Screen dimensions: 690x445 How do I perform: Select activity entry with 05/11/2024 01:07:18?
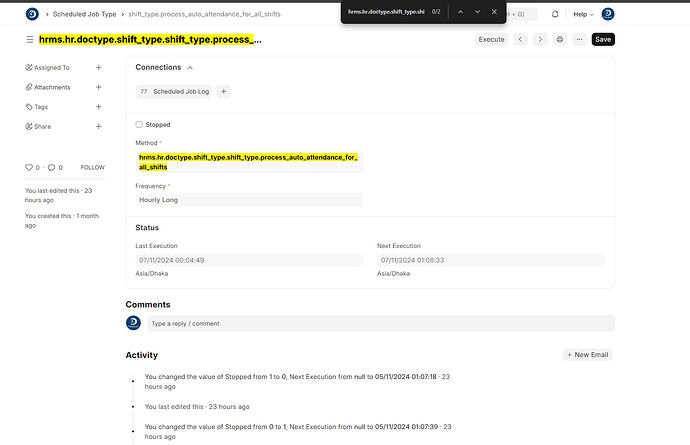pos(297,382)
